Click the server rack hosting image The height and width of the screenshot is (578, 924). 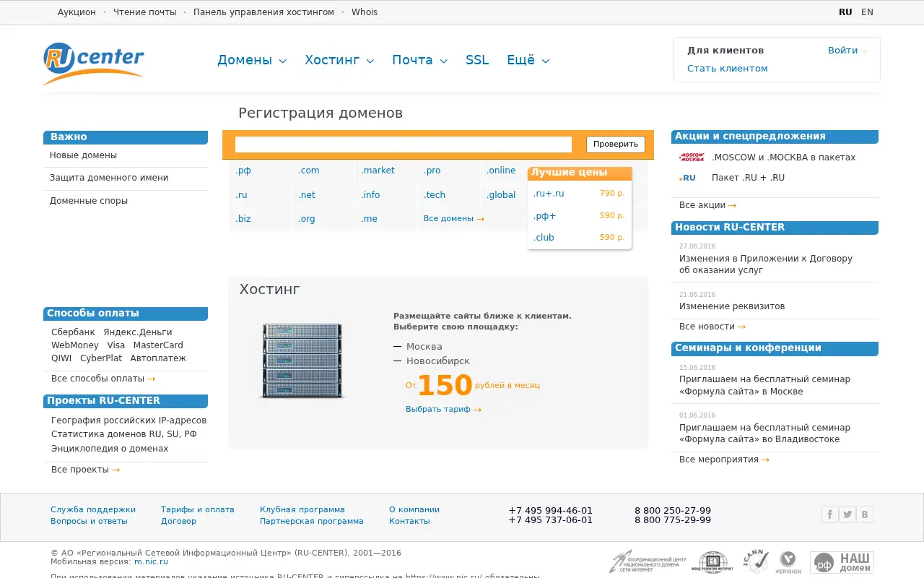click(302, 361)
